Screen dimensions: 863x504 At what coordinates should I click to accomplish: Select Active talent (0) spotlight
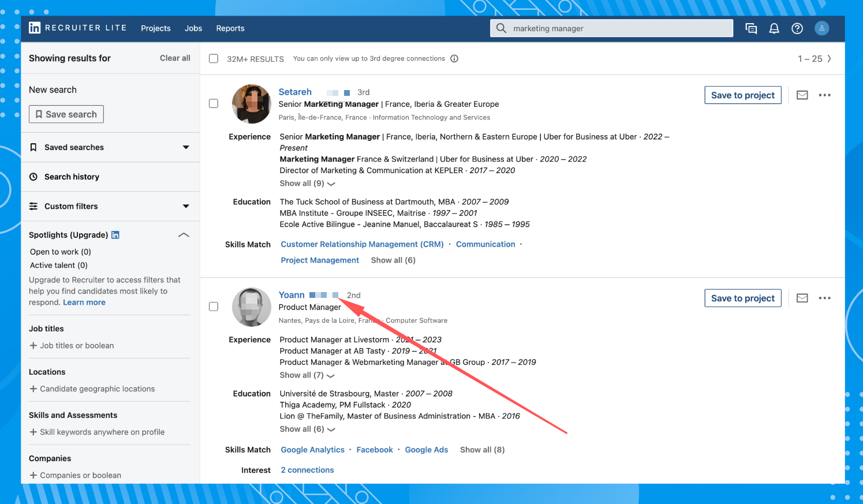pyautogui.click(x=59, y=265)
